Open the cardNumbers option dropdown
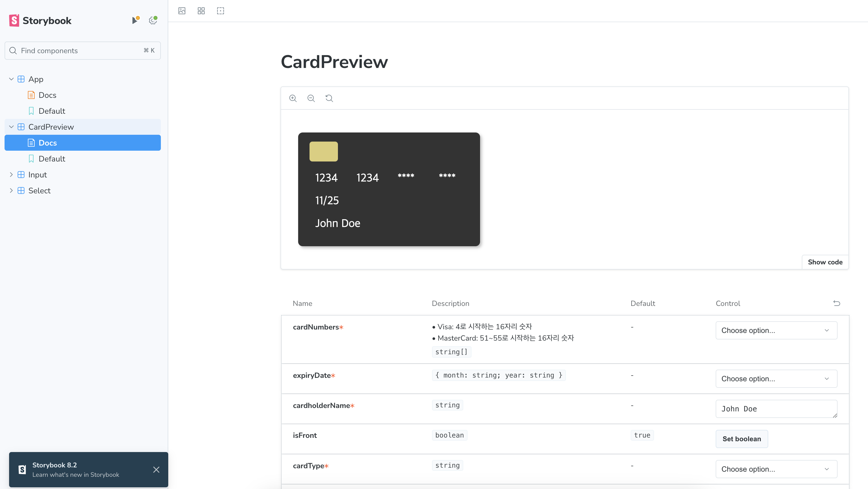 pyautogui.click(x=776, y=330)
